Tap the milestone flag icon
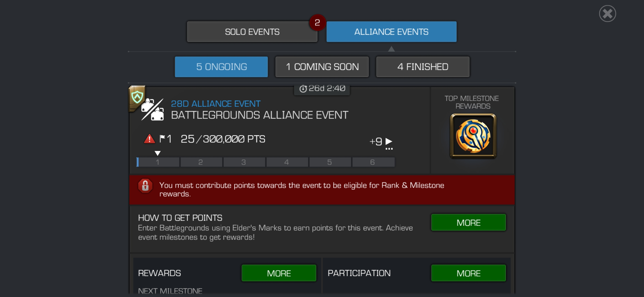644x297 pixels. 162,139
